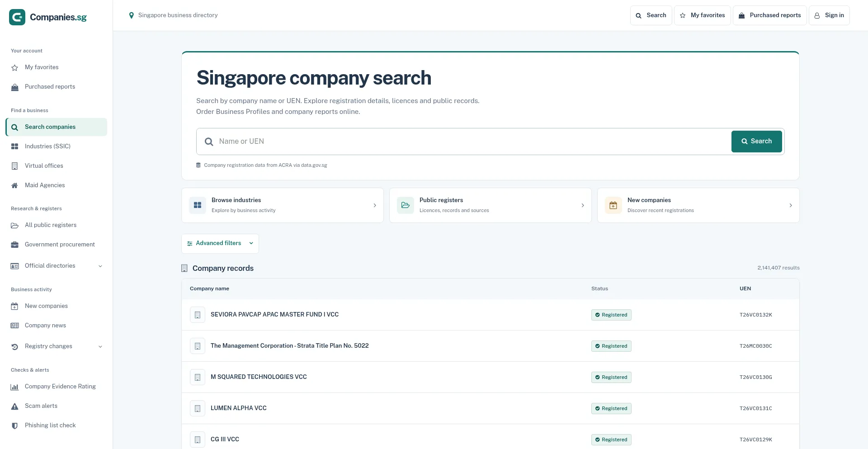868x449 pixels.
Task: Click the building icon for SEVIORA PAVCAP row
Action: 198,315
